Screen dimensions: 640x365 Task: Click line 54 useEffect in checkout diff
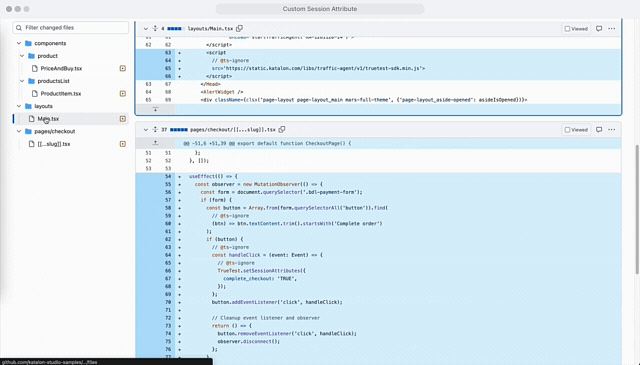pyautogui.click(x=213, y=176)
